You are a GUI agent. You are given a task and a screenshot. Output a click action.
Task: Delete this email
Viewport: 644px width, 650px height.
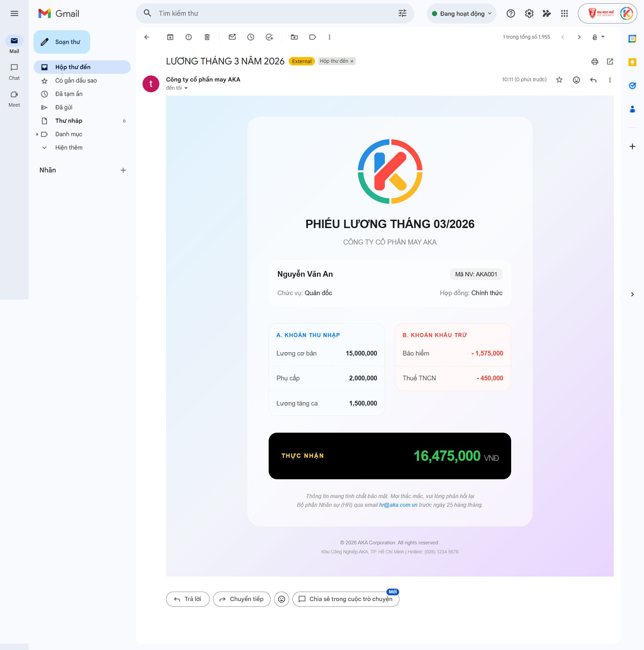(207, 37)
